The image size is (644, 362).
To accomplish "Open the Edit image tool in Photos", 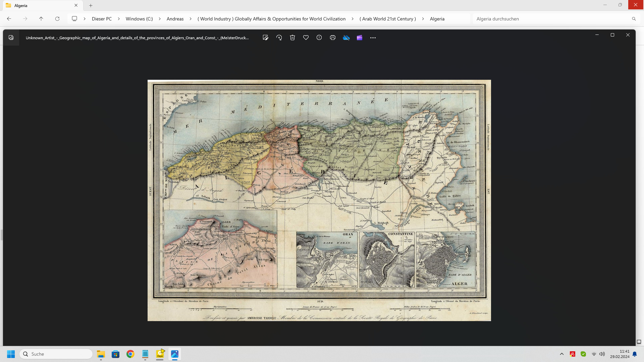I will tap(266, 38).
